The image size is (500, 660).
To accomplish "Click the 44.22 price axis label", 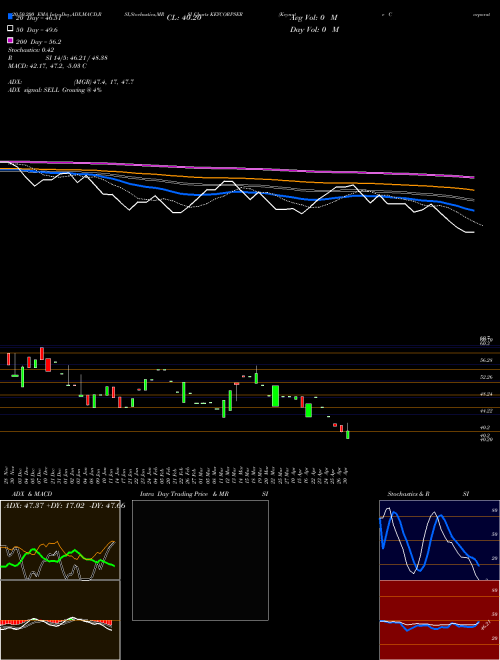I will coord(486,411).
